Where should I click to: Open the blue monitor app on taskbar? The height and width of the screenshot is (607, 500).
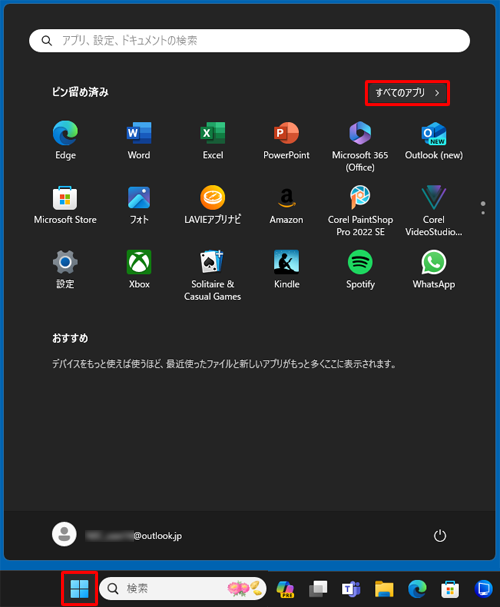pyautogui.click(x=483, y=589)
